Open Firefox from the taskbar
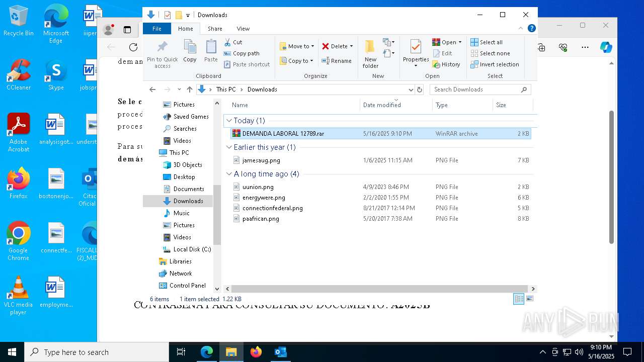 [x=256, y=352]
